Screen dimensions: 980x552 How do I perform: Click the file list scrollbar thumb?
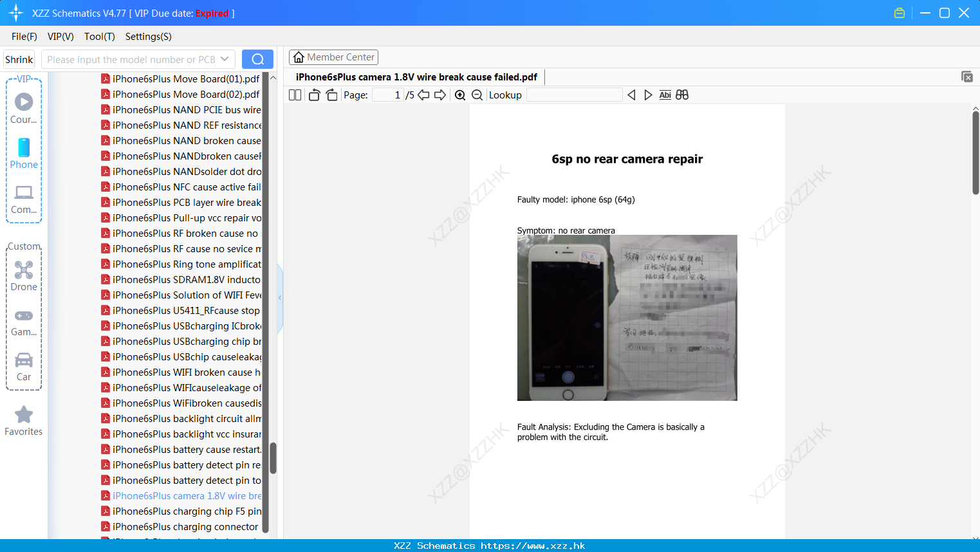[273, 458]
